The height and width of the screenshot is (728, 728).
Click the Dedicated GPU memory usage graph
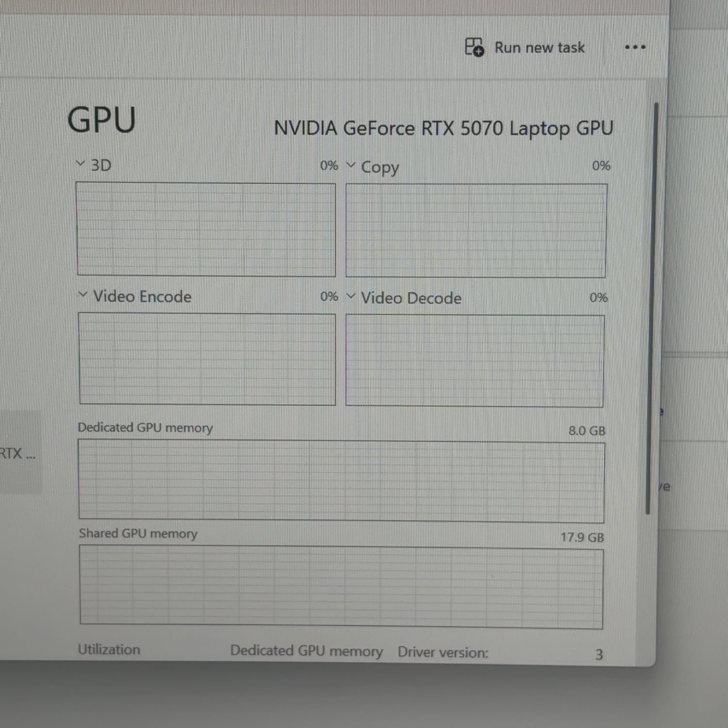pyautogui.click(x=341, y=481)
